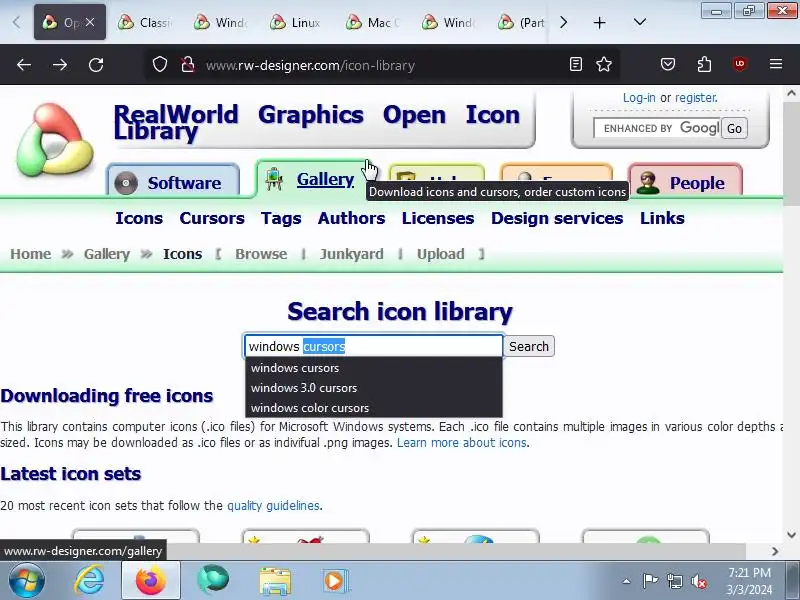Open the shield tracking protection icon

click(x=160, y=64)
